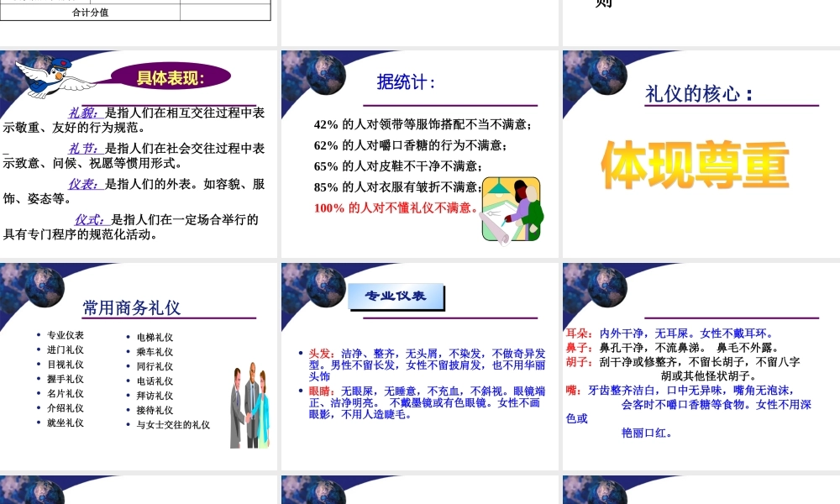Click the 同行礼仪 bullet item

tap(155, 366)
